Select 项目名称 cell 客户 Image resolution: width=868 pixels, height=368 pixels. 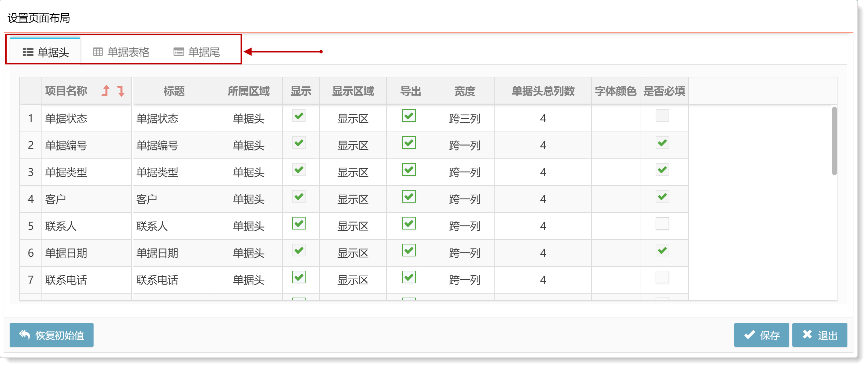pyautogui.click(x=87, y=199)
